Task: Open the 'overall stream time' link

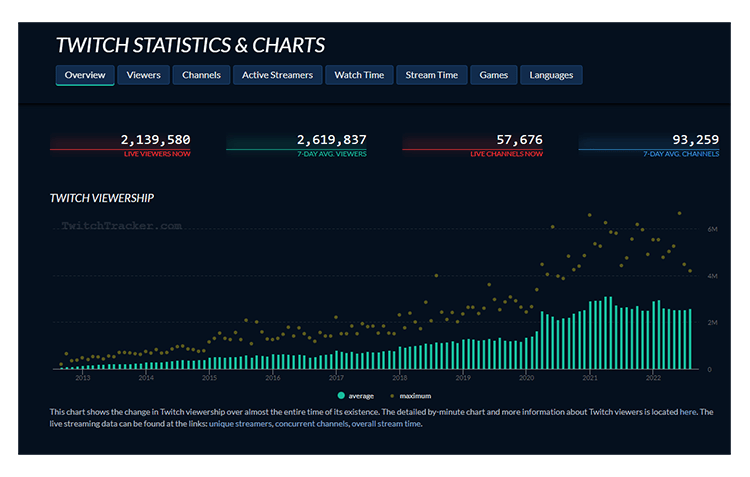Action: pyautogui.click(x=386, y=424)
